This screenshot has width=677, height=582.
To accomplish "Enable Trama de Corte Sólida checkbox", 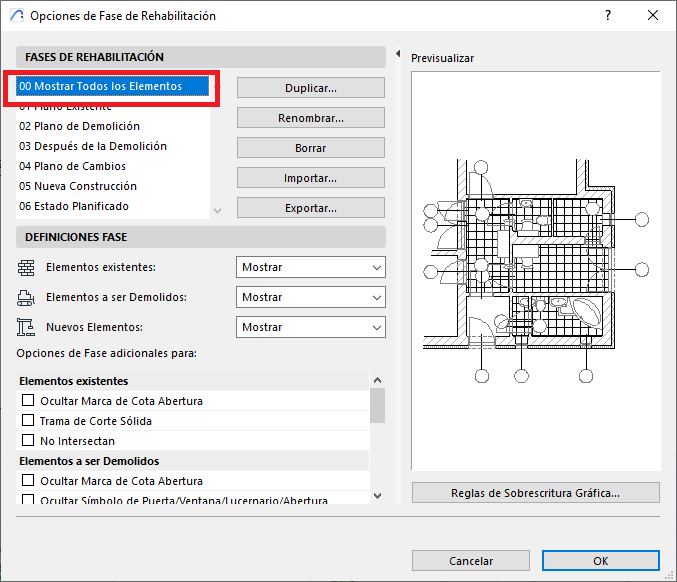I will tap(28, 421).
